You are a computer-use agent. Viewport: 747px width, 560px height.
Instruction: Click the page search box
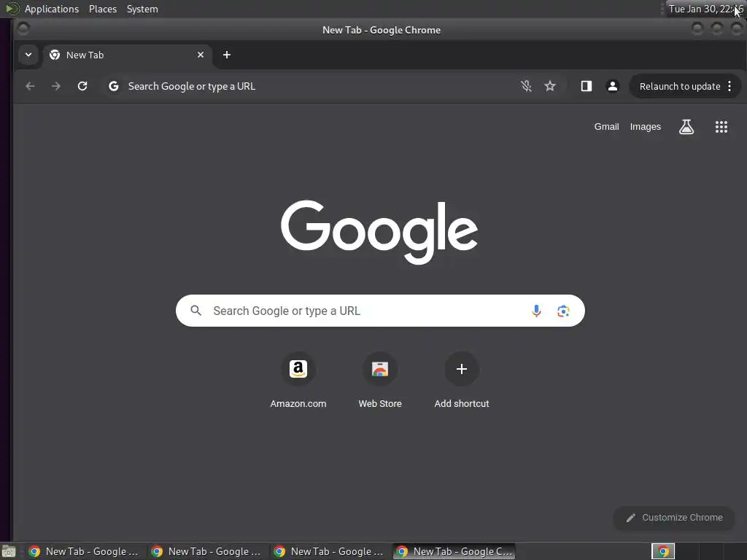pyautogui.click(x=380, y=311)
